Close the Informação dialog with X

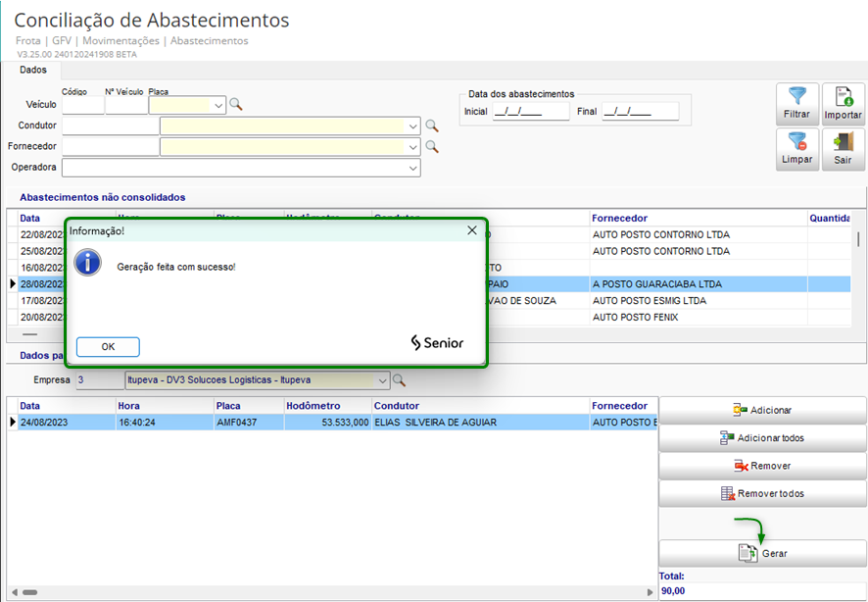pos(472,230)
